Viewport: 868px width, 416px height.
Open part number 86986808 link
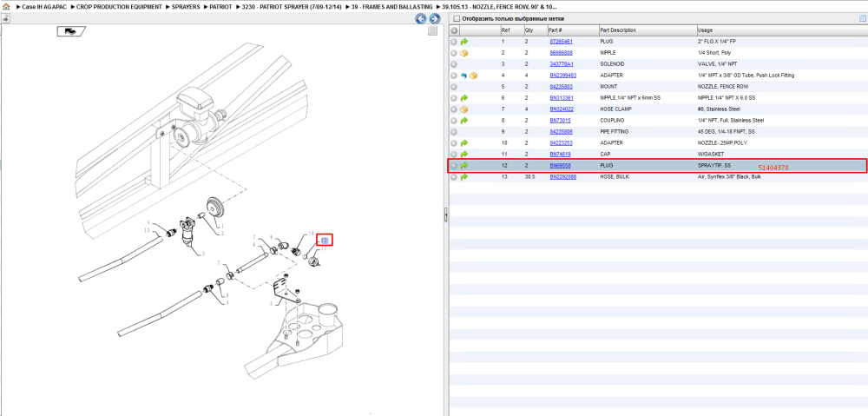[x=561, y=53]
